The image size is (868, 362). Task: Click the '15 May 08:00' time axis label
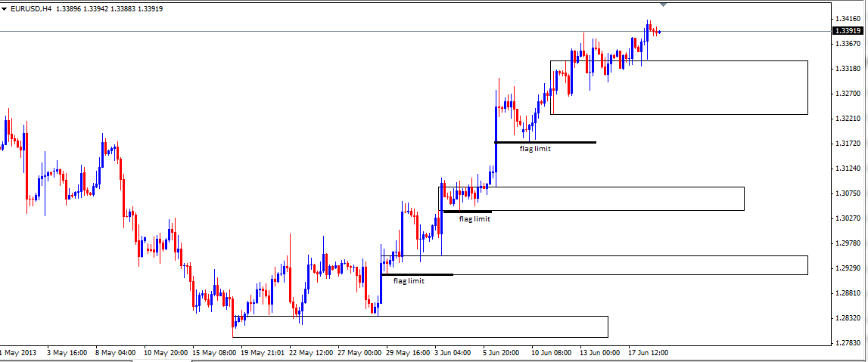pyautogui.click(x=214, y=353)
